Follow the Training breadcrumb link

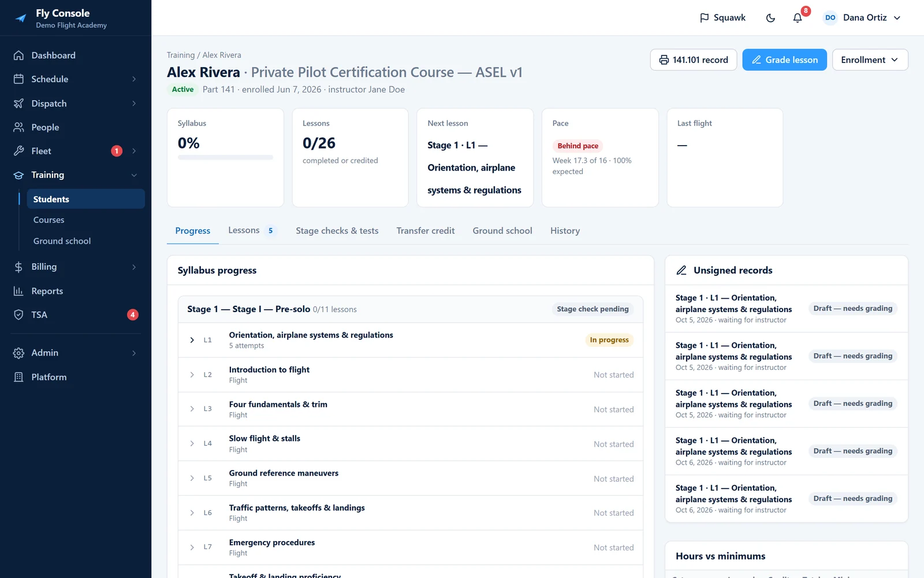point(181,55)
